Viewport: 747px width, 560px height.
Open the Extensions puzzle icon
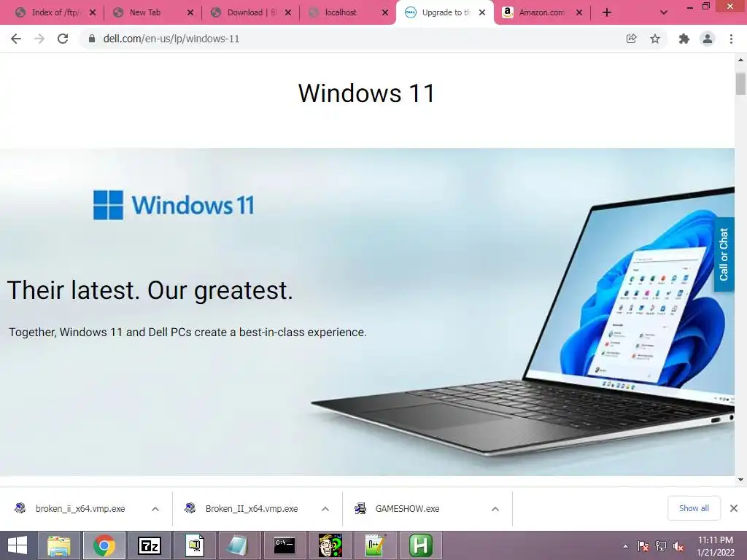684,39
